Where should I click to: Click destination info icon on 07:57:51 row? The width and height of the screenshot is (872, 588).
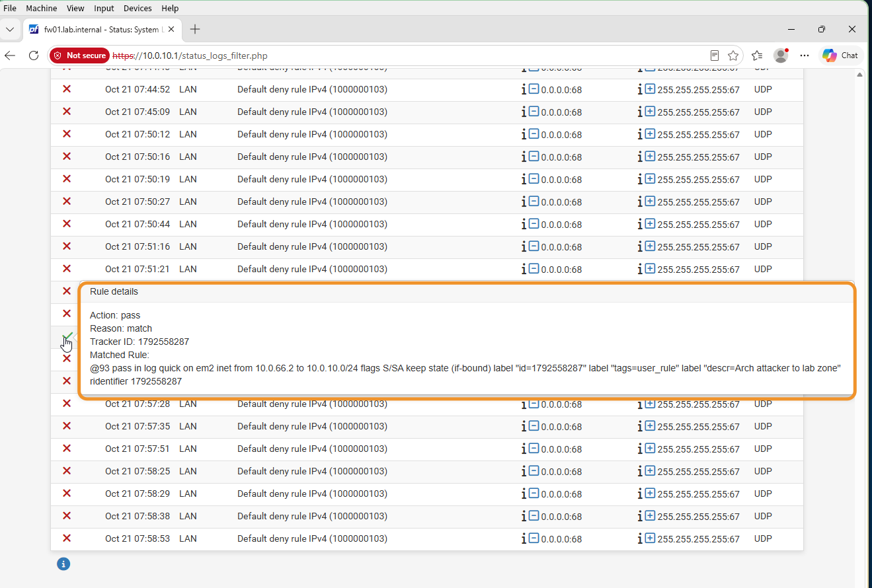641,449
